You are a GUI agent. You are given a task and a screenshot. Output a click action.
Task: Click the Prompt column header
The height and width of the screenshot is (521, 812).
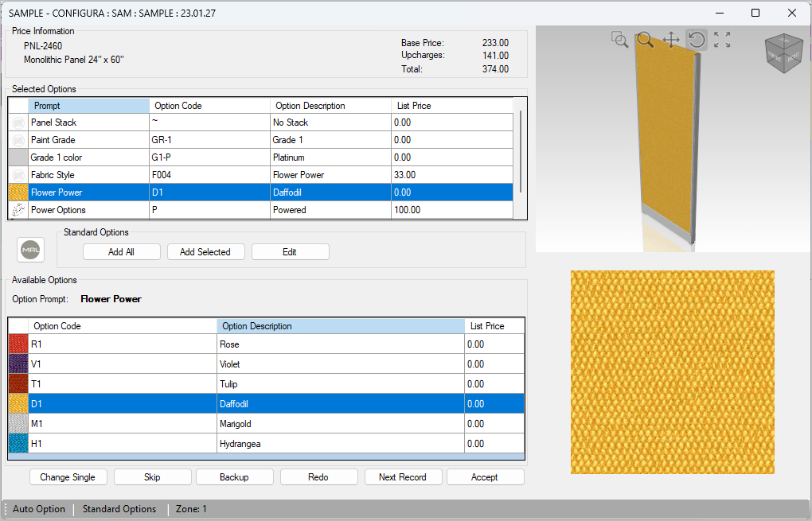[x=88, y=106]
